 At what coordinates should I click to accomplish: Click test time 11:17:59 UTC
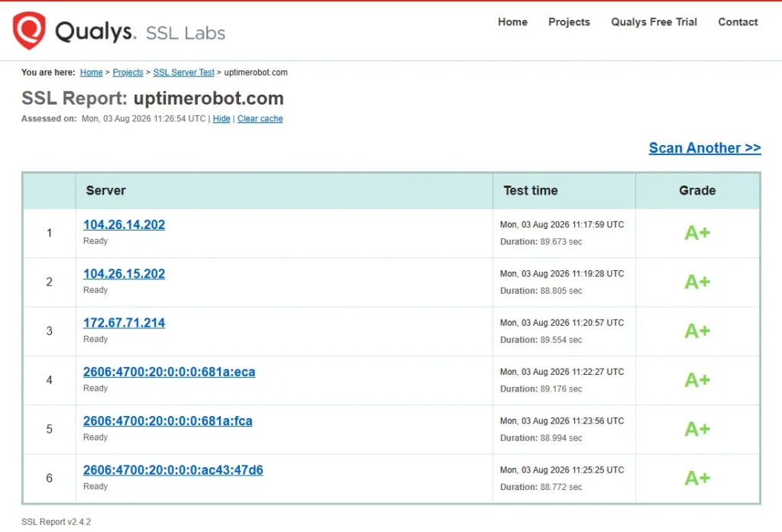click(x=562, y=225)
